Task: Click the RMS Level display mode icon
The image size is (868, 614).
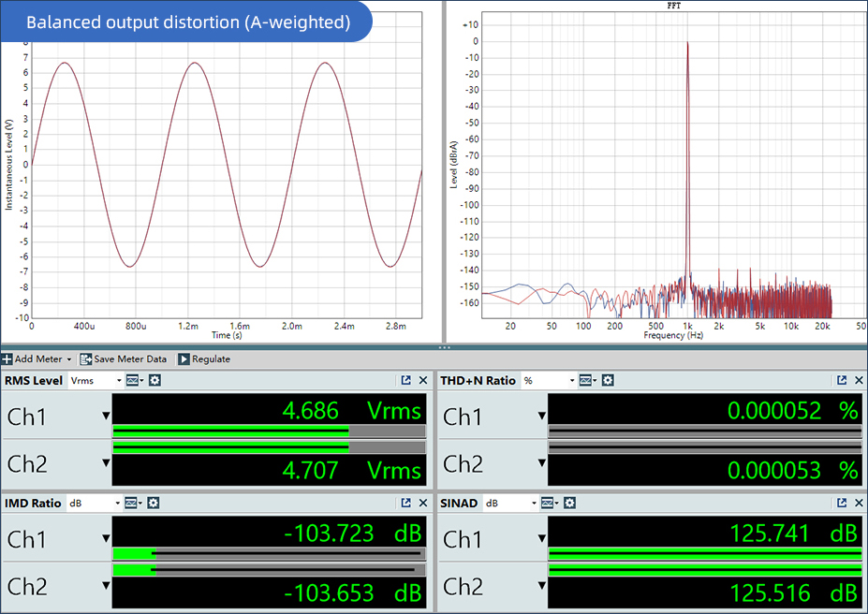Action: (x=134, y=381)
